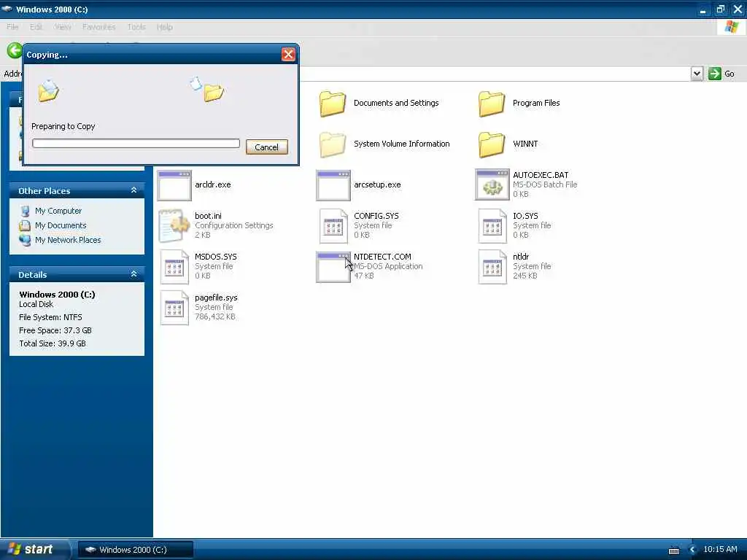Click the green Go arrow icon
This screenshot has height=560, width=747.
[715, 74]
